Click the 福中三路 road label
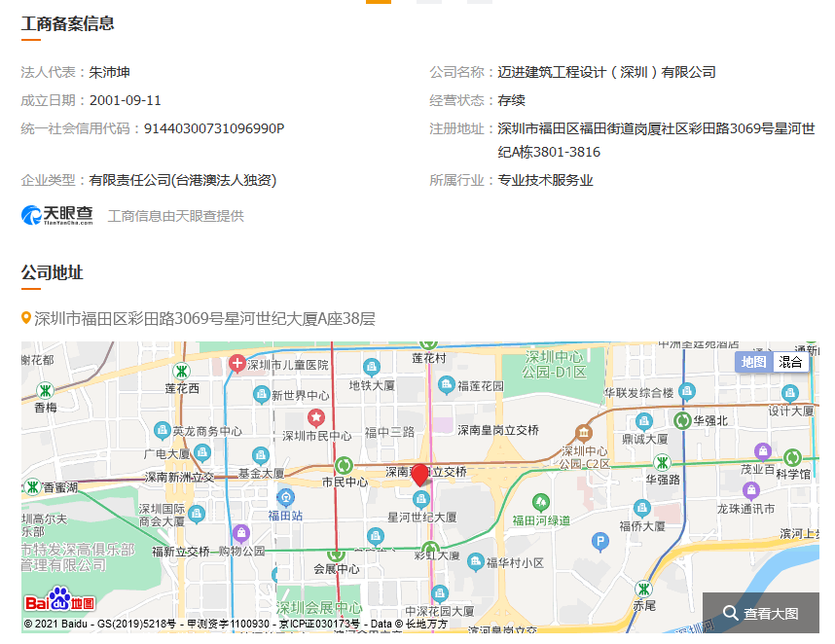This screenshot has width=835, height=644. click(x=389, y=432)
